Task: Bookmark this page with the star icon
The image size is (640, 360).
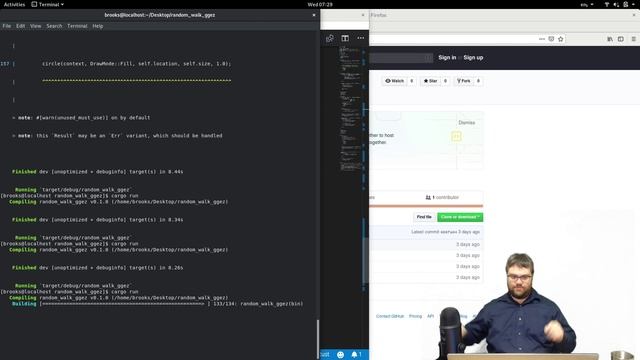Action: pos(561,39)
